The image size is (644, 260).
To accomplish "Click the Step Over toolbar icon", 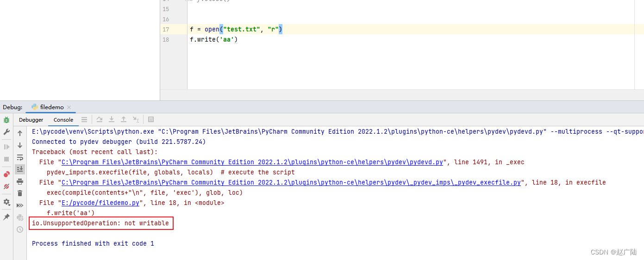I will pos(100,119).
